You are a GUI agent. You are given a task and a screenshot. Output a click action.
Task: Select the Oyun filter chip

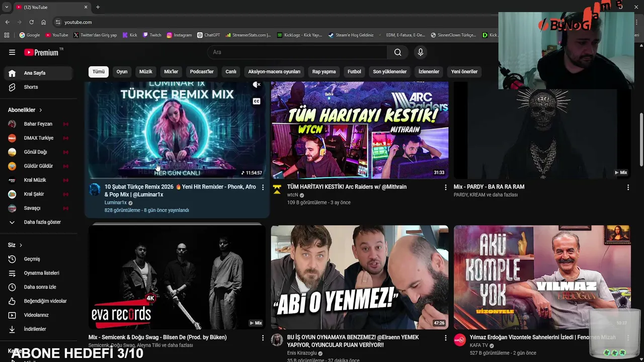(122, 71)
